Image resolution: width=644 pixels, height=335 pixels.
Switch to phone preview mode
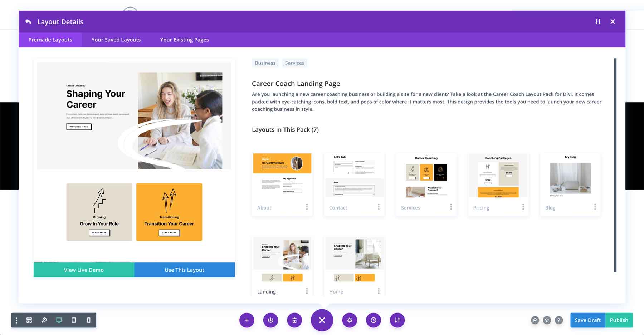(88, 320)
